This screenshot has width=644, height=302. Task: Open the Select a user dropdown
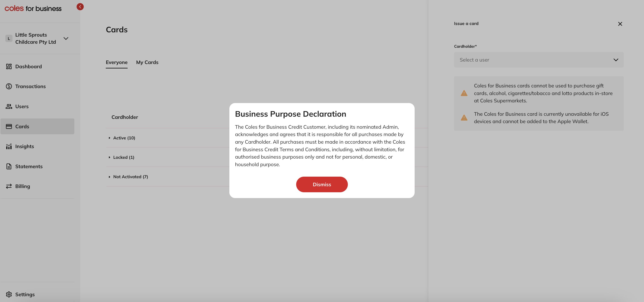tap(538, 60)
